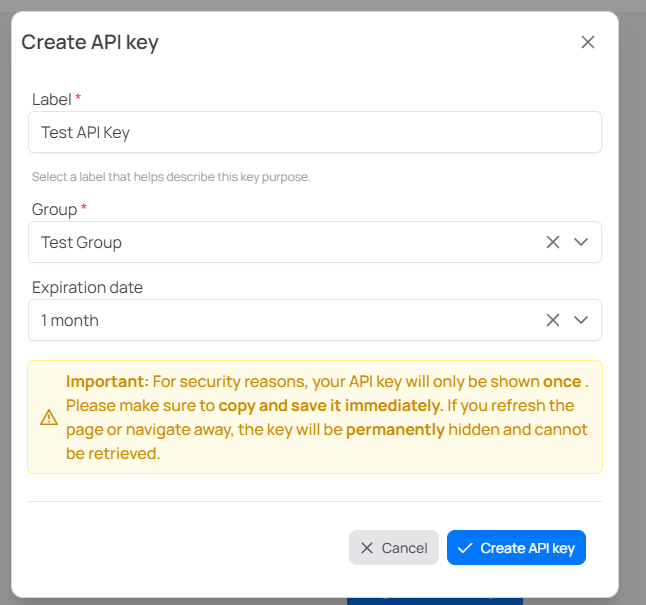The height and width of the screenshot is (605, 646).
Task: Expand the Expiration date dropdown chevron
Action: [x=582, y=320]
